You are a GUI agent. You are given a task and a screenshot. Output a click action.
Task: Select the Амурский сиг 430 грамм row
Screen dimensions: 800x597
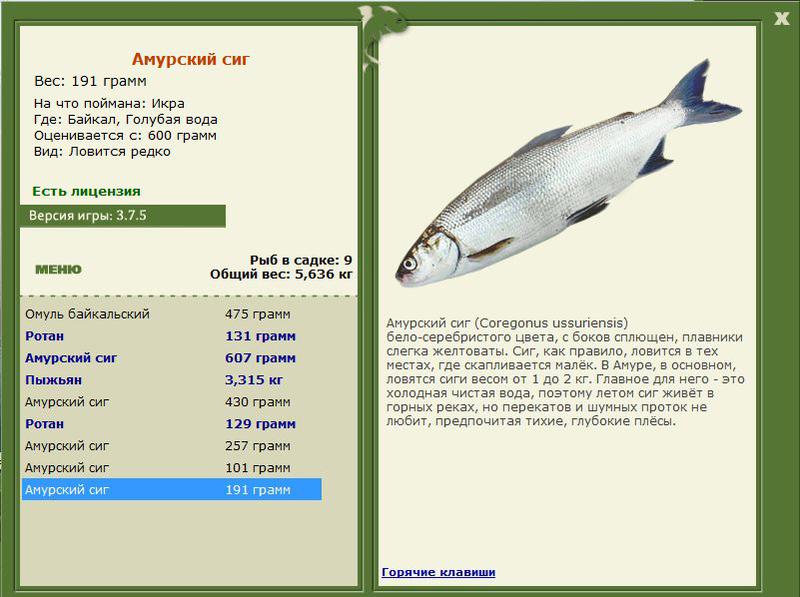(x=171, y=402)
